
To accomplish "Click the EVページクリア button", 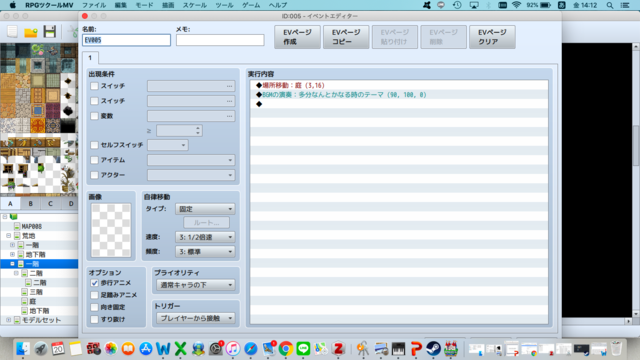I will tap(492, 37).
